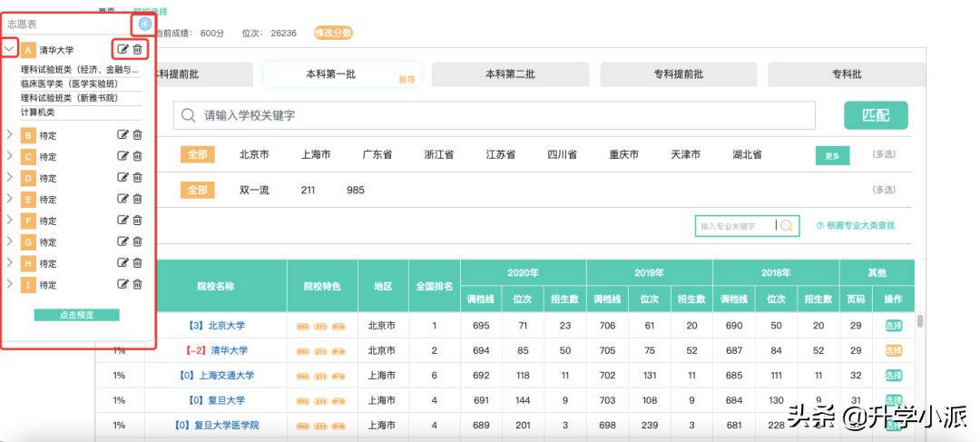
Task: Edit volunteer slot E 待定
Action: [x=123, y=198]
